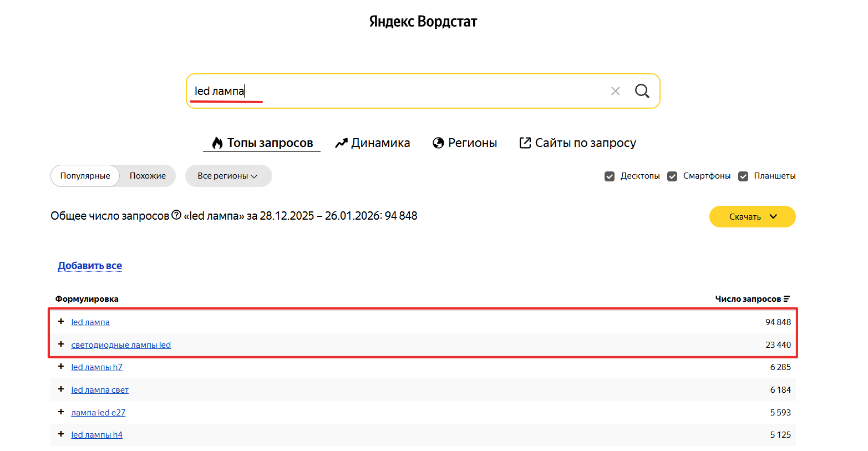Select the count value 6 184

780,390
